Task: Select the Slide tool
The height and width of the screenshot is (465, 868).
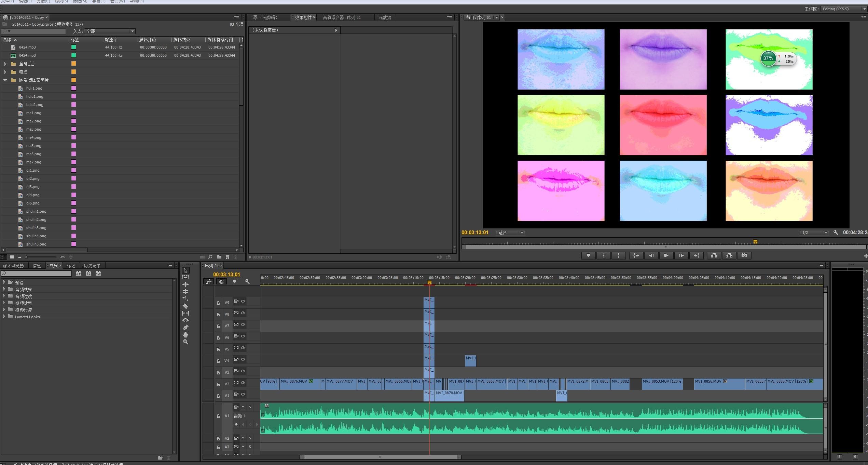Action: coord(185,320)
